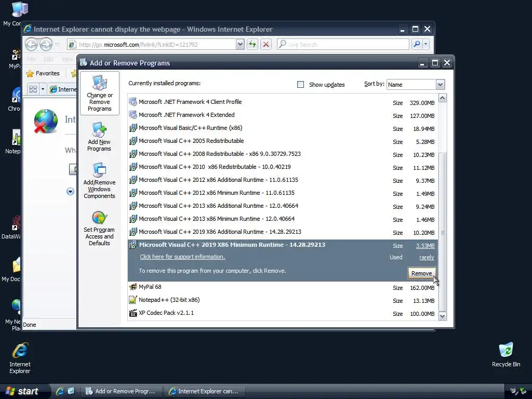Click the Live Search box in IE
Image resolution: width=532 pixels, height=399 pixels.
click(x=343, y=45)
